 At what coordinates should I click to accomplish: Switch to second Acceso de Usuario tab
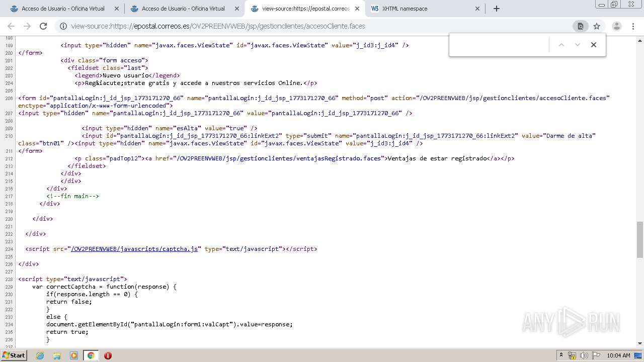pyautogui.click(x=184, y=9)
